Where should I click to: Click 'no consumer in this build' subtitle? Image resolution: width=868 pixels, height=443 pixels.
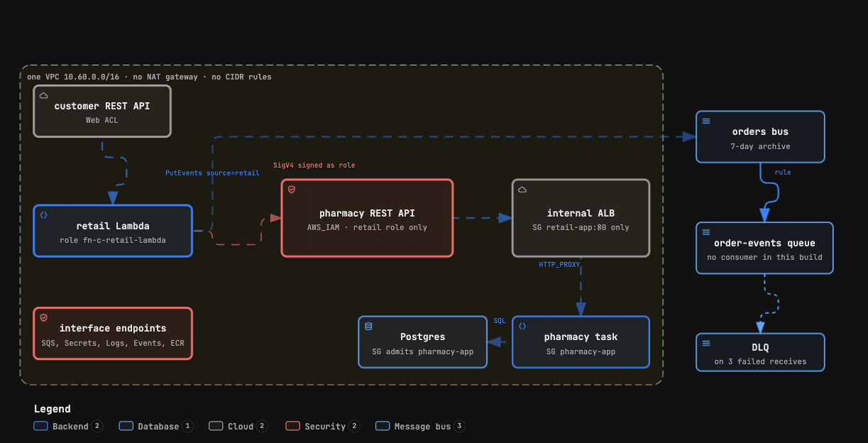[x=764, y=257]
